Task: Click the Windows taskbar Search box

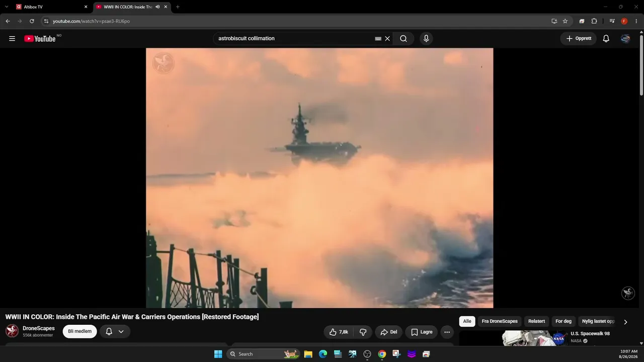Action: pyautogui.click(x=263, y=354)
